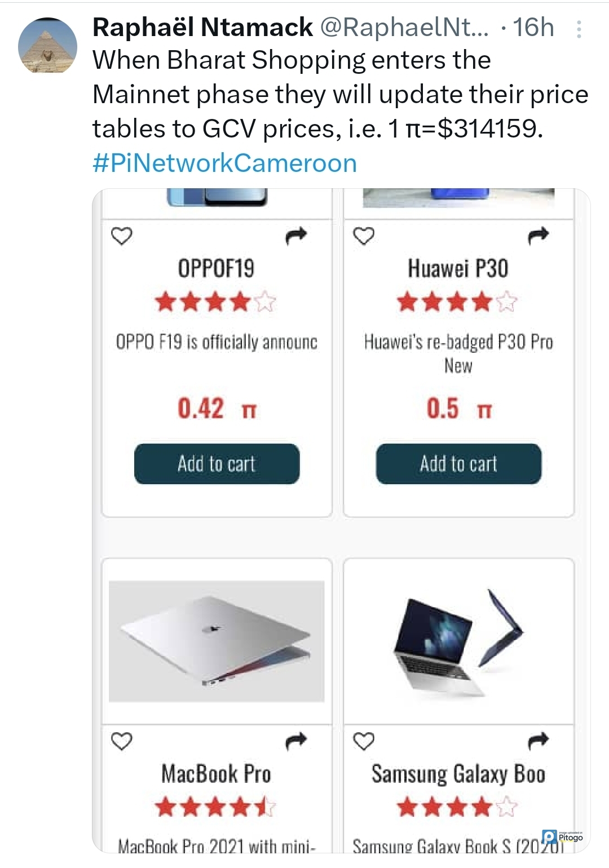609x868 pixels.
Task: Click the OPPOF19 star rating
Action: tap(216, 302)
